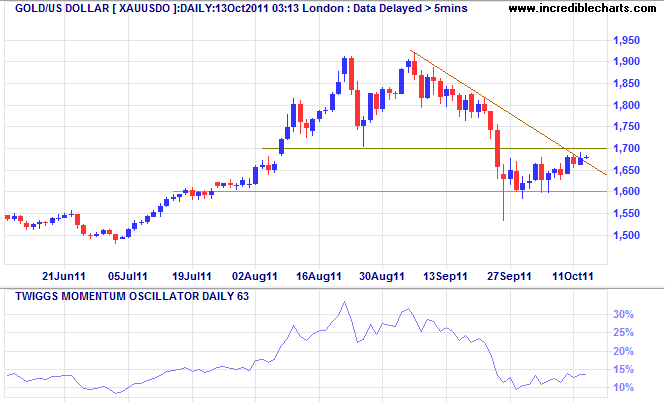Click the 21Jun11 date label
This screenshot has width=665, height=405.
pyautogui.click(x=64, y=277)
